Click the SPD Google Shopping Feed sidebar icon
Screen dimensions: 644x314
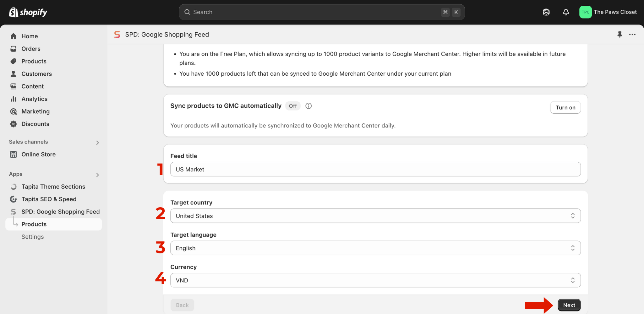point(14,212)
